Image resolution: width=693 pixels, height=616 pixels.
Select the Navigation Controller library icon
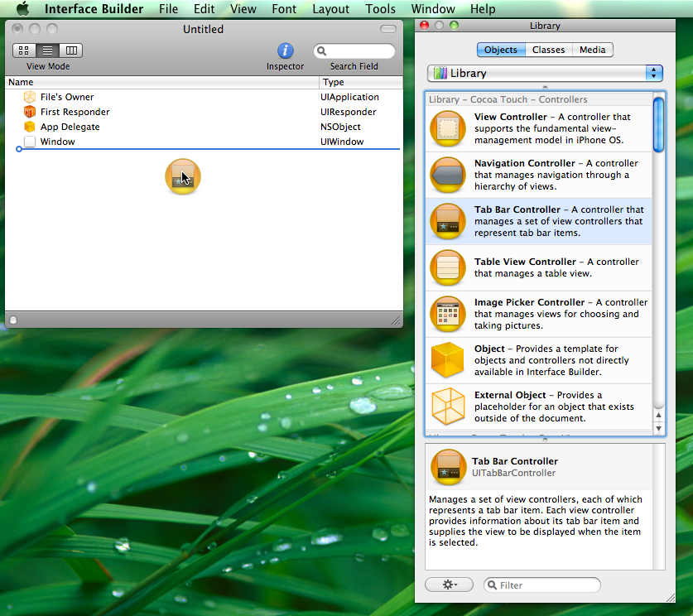[x=448, y=175]
